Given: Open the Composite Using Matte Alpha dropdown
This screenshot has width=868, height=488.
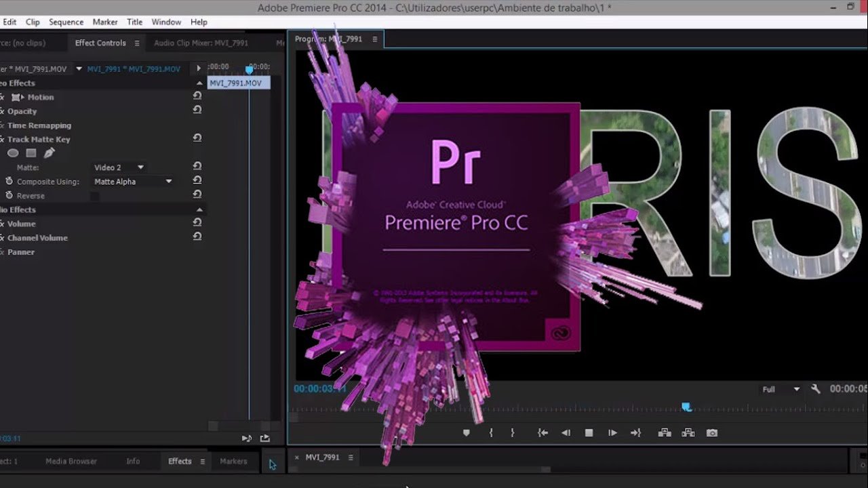Looking at the screenshot, I should [133, 182].
